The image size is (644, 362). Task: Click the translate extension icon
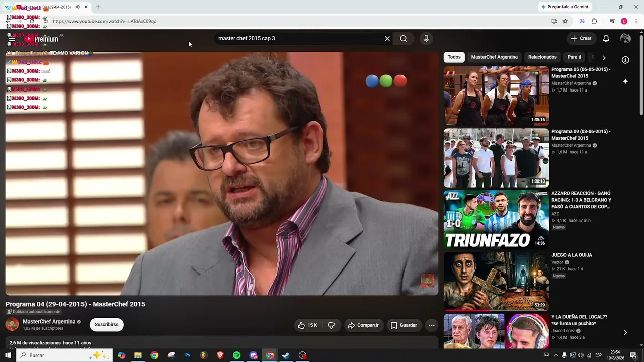pyautogui.click(x=582, y=21)
